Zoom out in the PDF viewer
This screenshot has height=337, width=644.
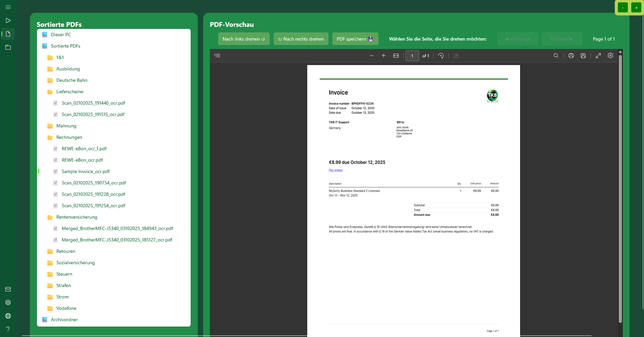pyautogui.click(x=371, y=56)
